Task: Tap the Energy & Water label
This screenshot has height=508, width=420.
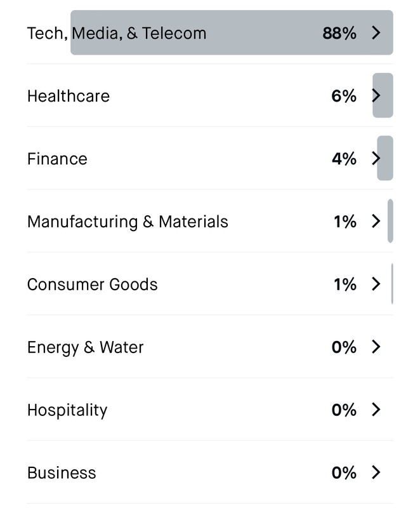Action: click(85, 347)
